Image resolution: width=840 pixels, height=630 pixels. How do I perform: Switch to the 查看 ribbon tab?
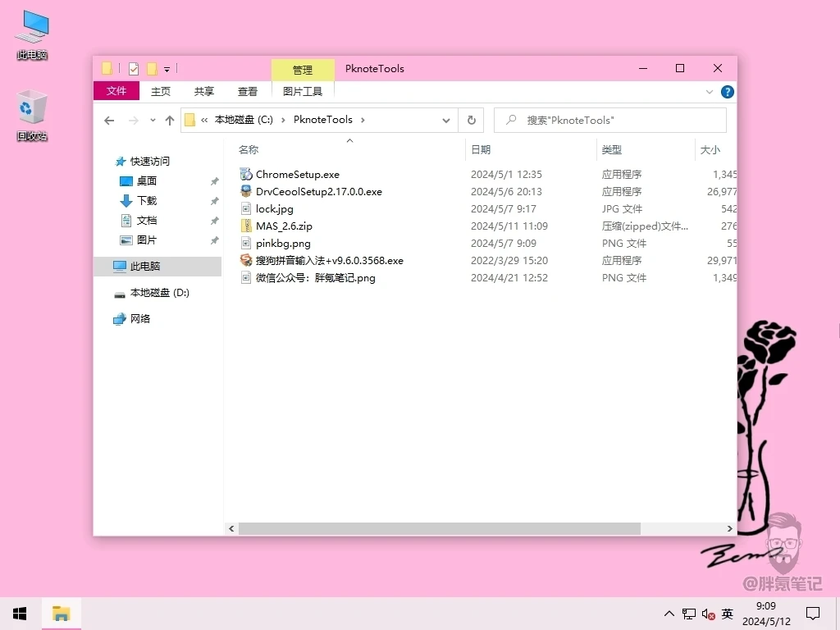[x=248, y=92]
